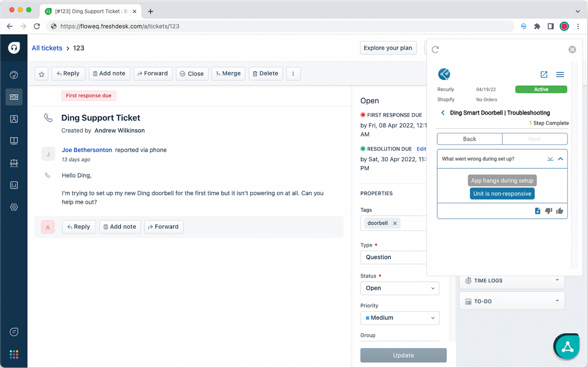Click Explore your plan button
Image resolution: width=588 pixels, height=368 pixels.
[x=388, y=48]
